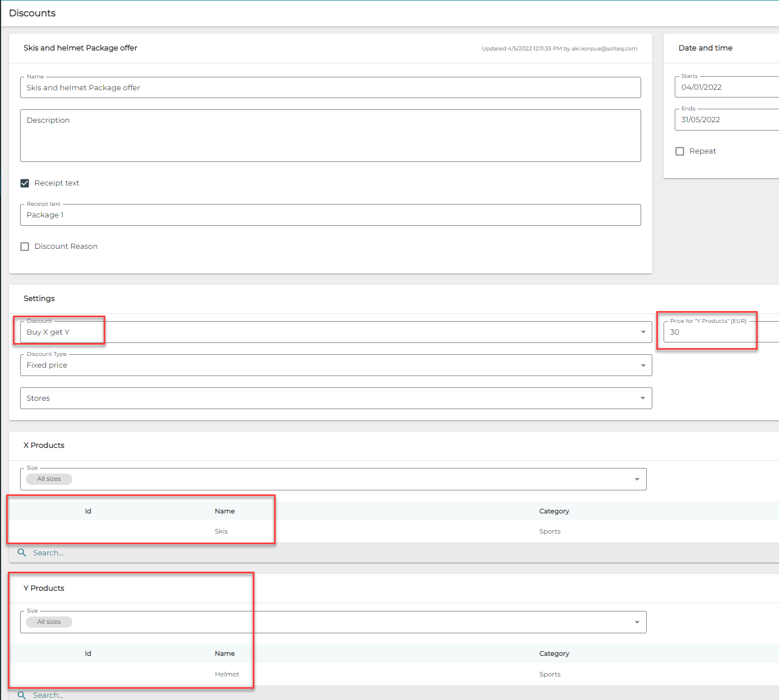Click the Y Products search magnifier icon
Image resolution: width=779 pixels, height=700 pixels.
point(22,695)
